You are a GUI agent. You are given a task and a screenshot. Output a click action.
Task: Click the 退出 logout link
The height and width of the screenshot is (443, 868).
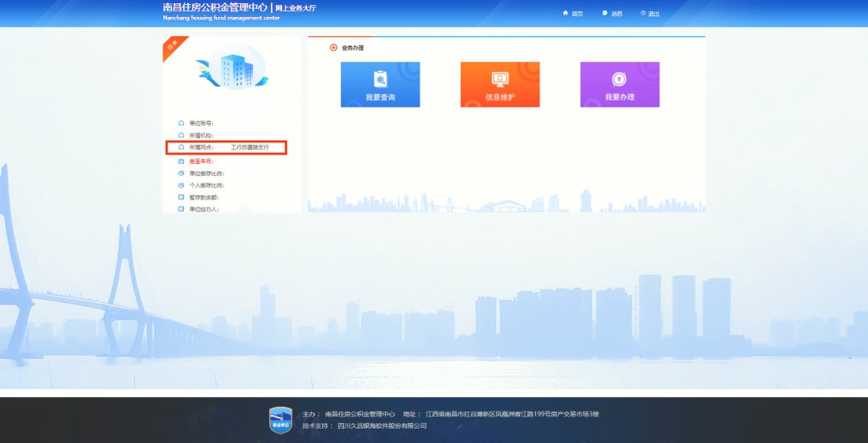click(x=653, y=14)
